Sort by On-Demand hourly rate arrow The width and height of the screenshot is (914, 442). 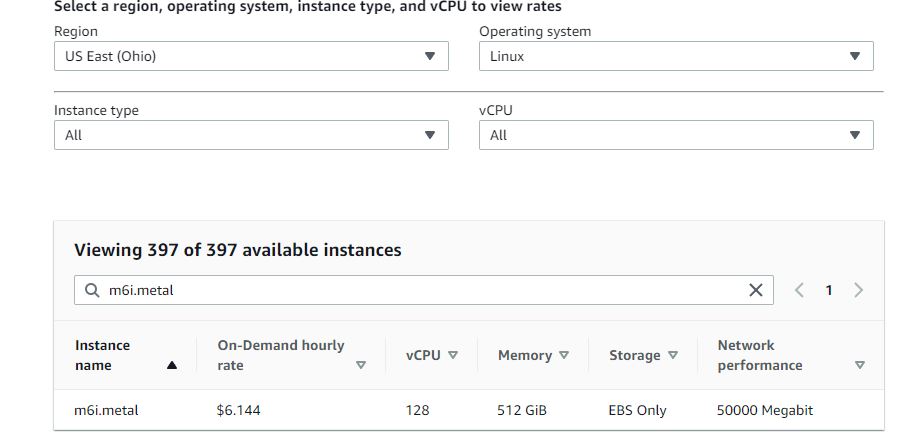click(361, 366)
